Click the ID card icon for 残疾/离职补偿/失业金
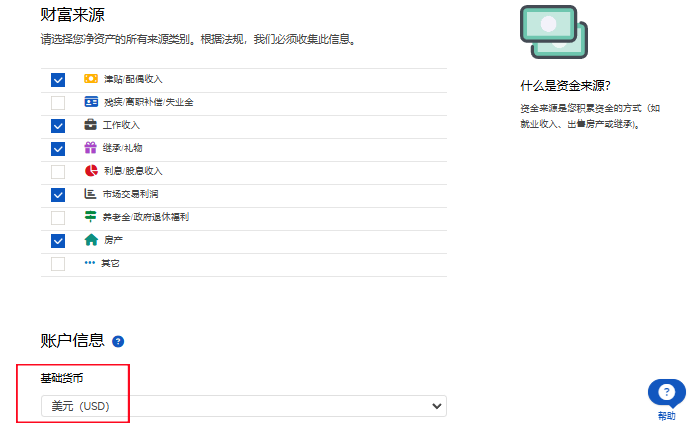 pos(91,102)
